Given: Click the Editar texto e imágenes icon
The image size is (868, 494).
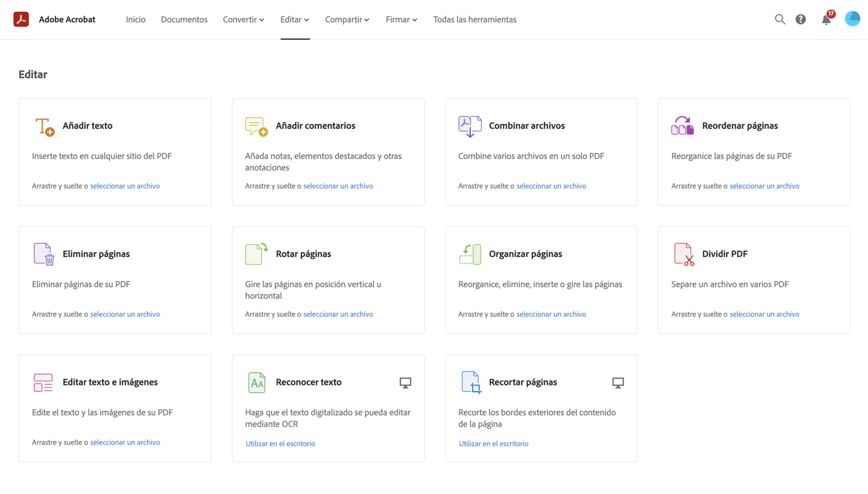Looking at the screenshot, I should tap(43, 383).
